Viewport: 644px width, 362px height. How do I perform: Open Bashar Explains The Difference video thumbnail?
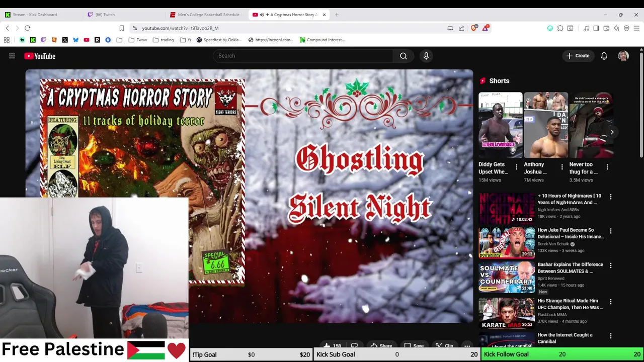507,277
